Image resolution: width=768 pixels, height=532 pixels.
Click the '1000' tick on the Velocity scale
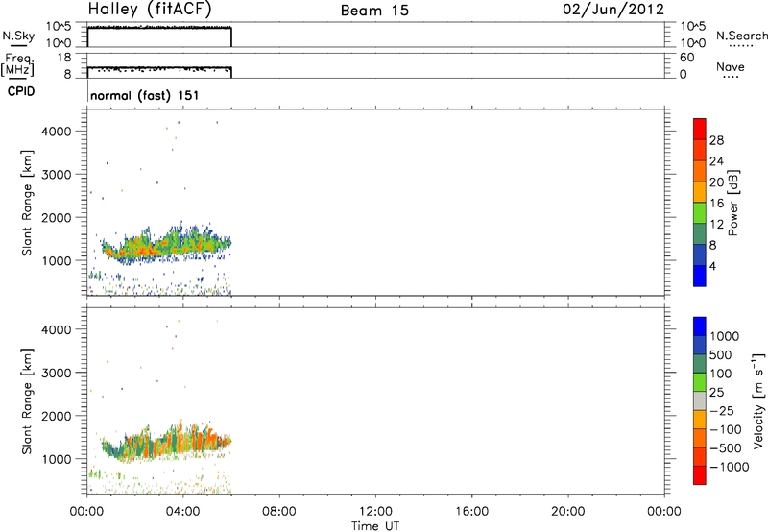[x=725, y=336]
